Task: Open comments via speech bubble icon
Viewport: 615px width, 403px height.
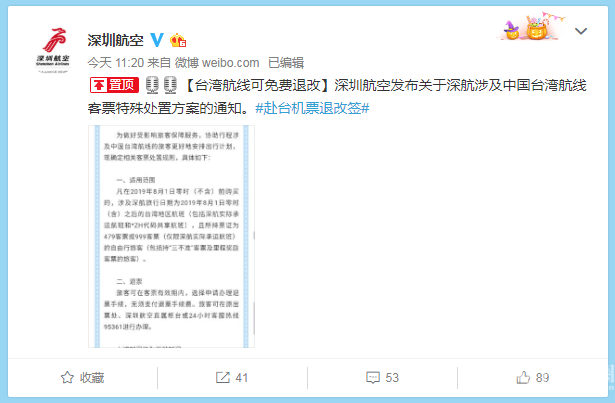Action: pyautogui.click(x=373, y=377)
